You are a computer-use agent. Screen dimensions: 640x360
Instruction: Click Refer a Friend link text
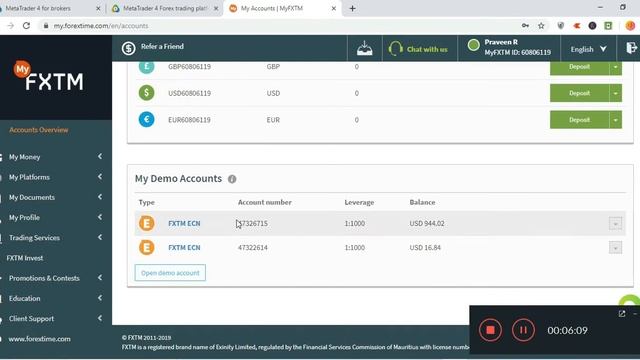pyautogui.click(x=162, y=47)
